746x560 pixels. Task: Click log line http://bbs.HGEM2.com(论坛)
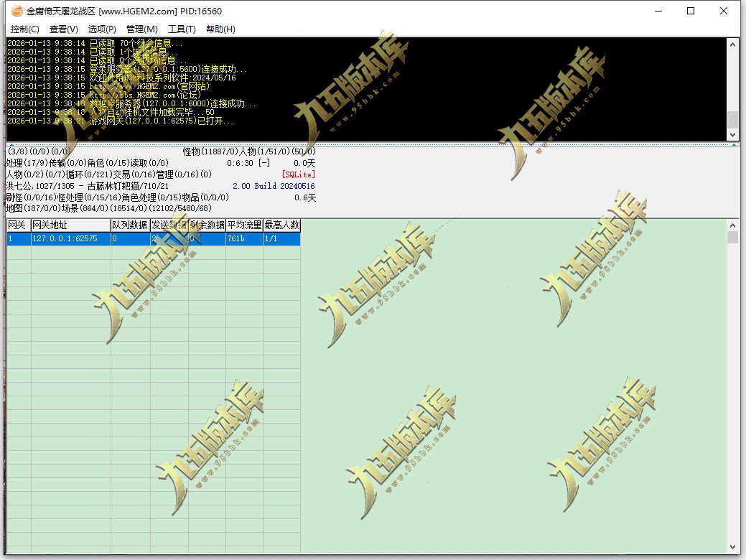pos(104,95)
